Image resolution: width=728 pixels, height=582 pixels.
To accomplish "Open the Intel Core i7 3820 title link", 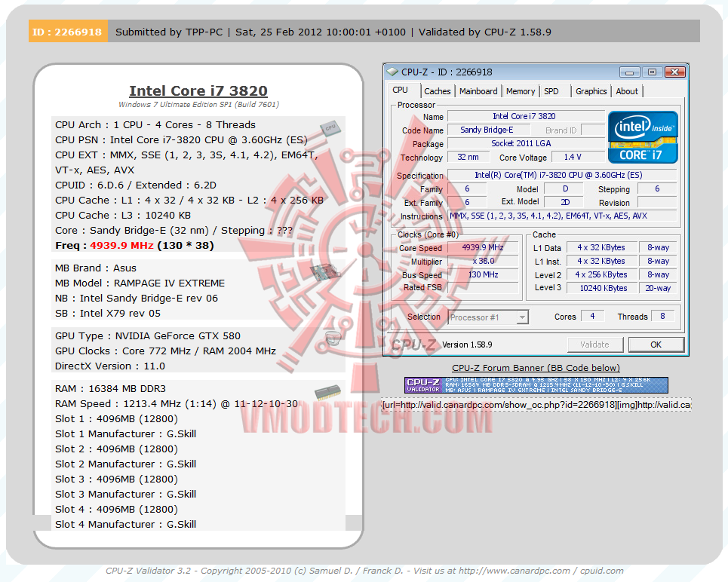I will click(198, 90).
